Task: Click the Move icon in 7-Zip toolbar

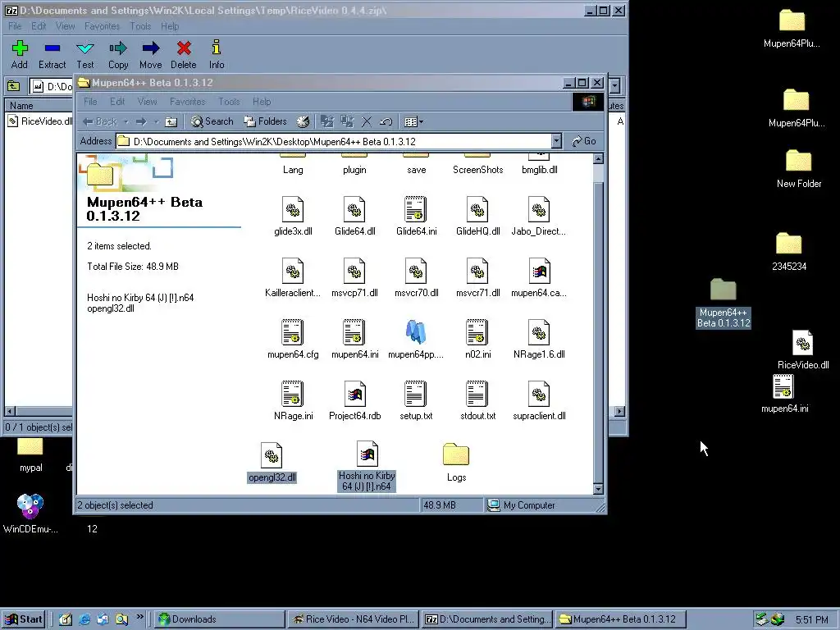Action: pyautogui.click(x=151, y=54)
